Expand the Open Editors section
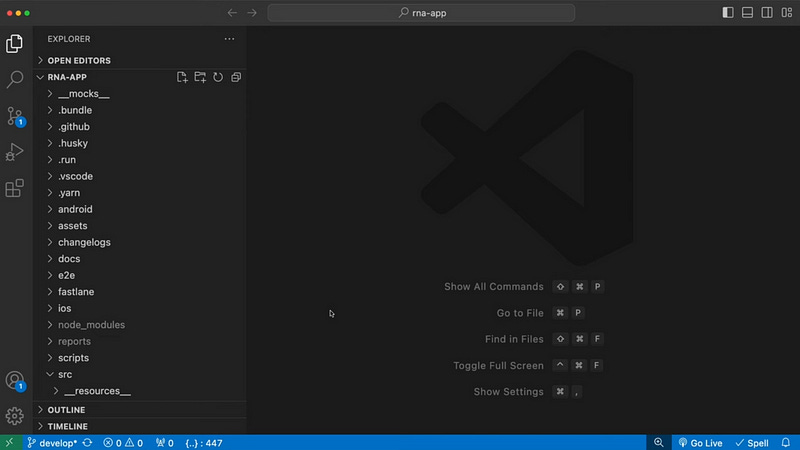The width and height of the screenshot is (800, 450). pos(140,60)
